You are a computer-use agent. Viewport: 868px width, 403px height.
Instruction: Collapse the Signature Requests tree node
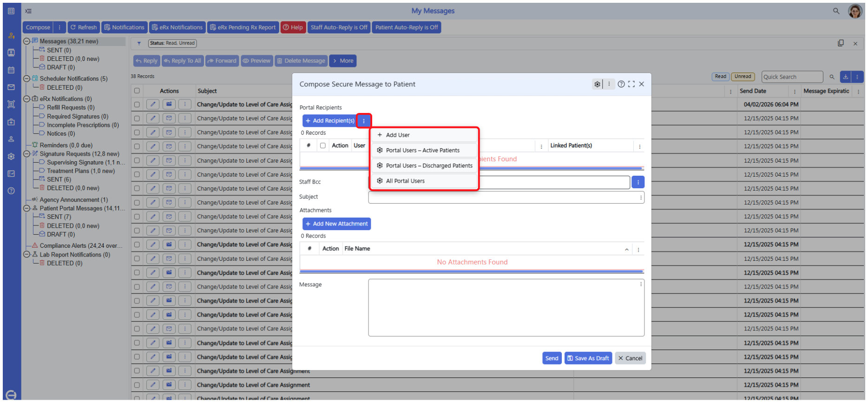[x=26, y=154]
